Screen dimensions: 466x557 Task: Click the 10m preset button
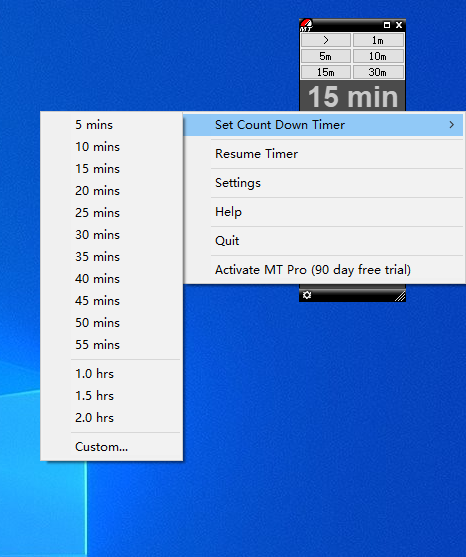click(x=378, y=56)
